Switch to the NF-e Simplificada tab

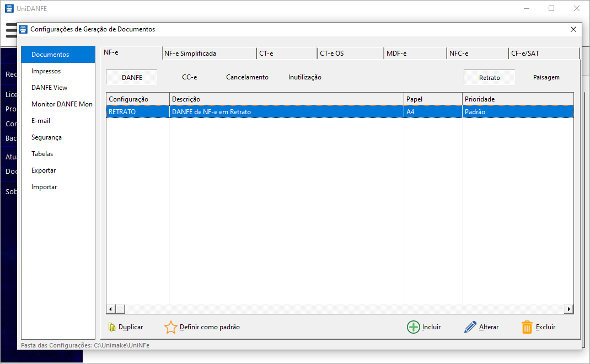coord(190,53)
